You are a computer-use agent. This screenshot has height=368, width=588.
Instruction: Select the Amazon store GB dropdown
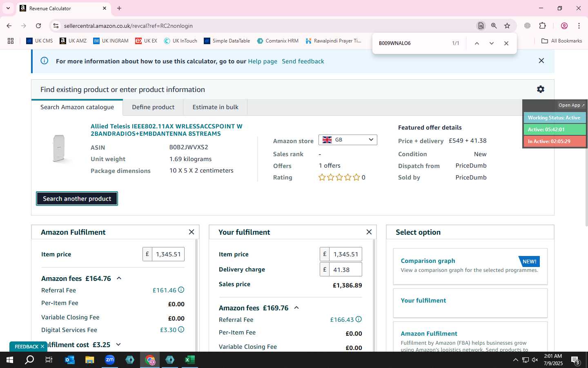pos(348,140)
